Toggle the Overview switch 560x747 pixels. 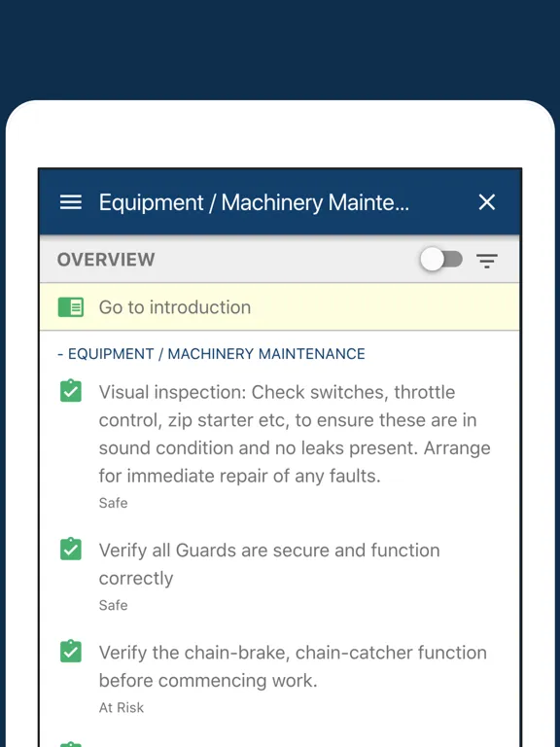441,260
